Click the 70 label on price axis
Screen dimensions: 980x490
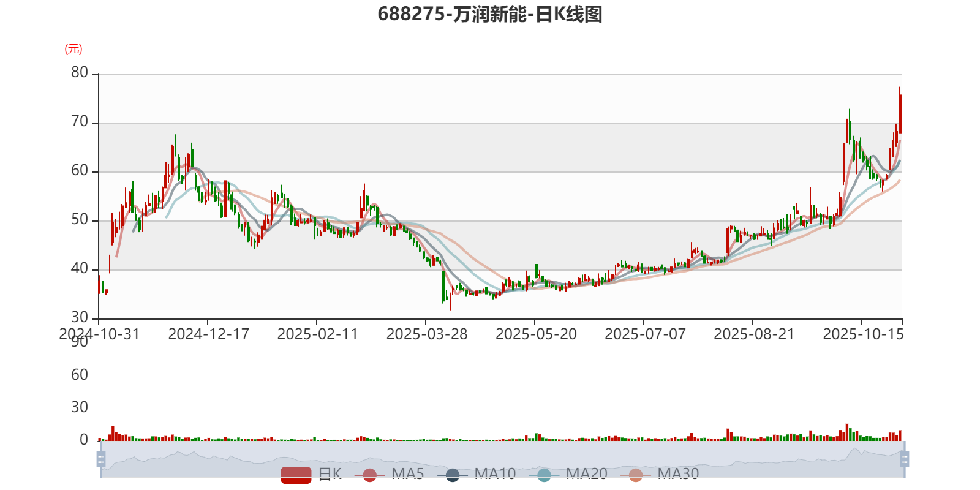click(80, 121)
